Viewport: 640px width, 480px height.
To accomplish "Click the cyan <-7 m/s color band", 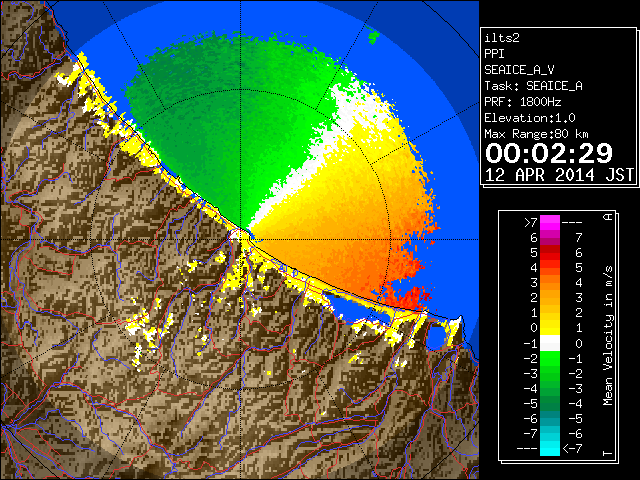I will [550, 448].
